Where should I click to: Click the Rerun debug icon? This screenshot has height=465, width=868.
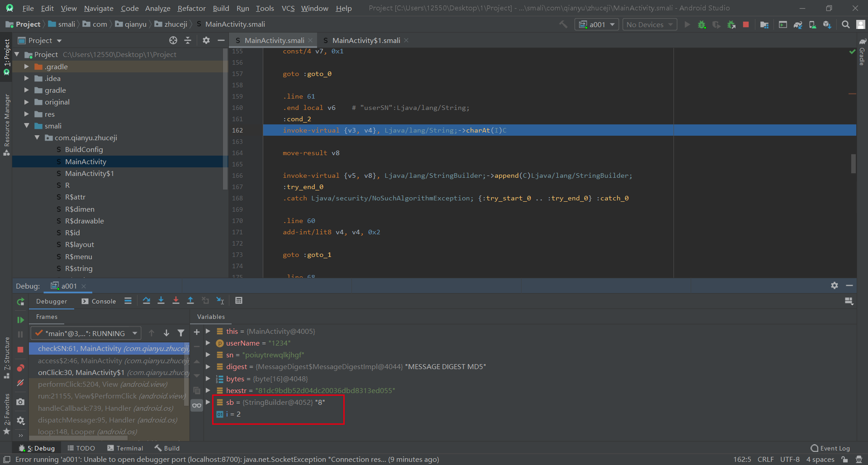20,302
